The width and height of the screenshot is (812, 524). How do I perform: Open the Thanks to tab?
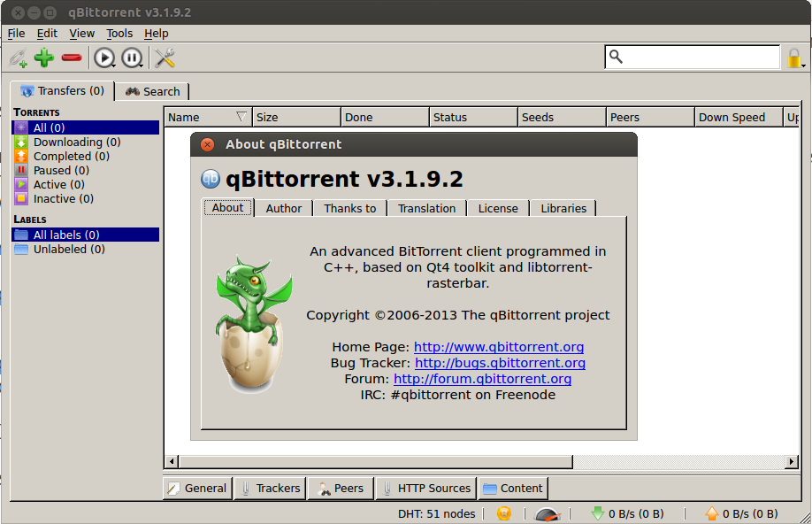pyautogui.click(x=350, y=208)
